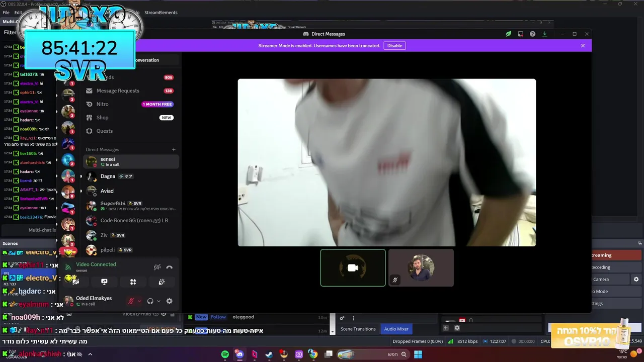Open the SuperBibi direct message
Image resolution: width=644 pixels, height=362 pixels.
pyautogui.click(x=131, y=206)
